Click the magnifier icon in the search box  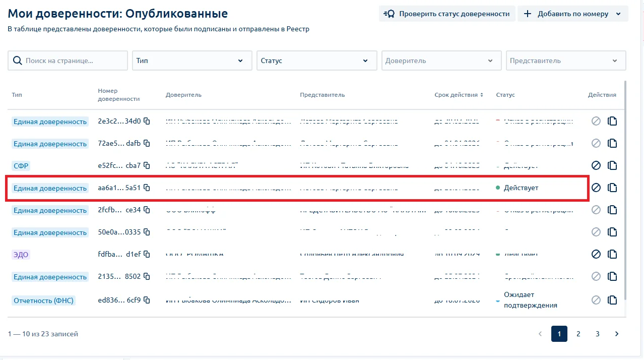(x=17, y=61)
